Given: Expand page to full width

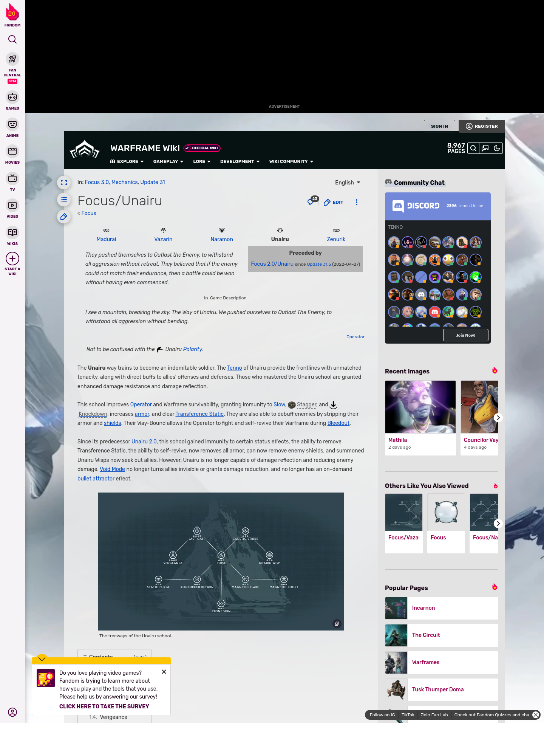Looking at the screenshot, I should click(64, 183).
